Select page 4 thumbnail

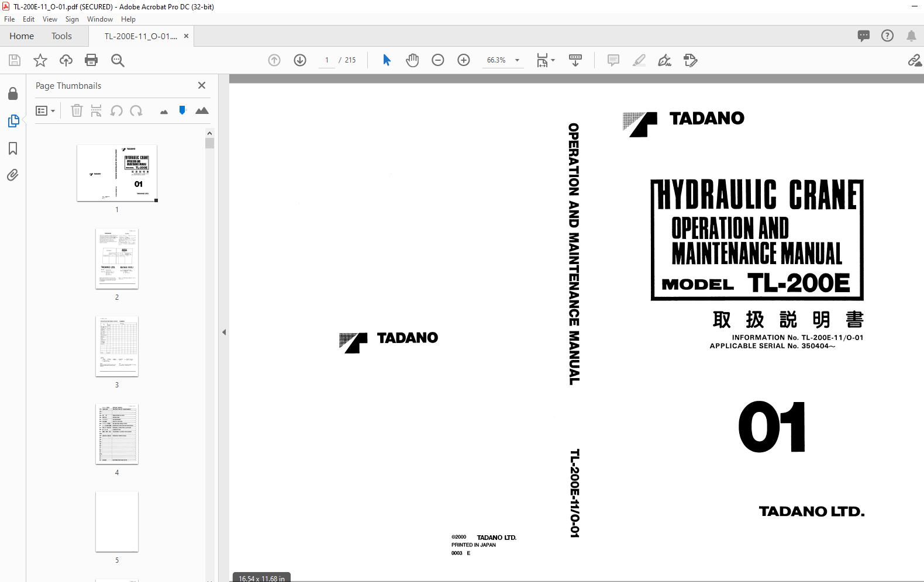117,434
